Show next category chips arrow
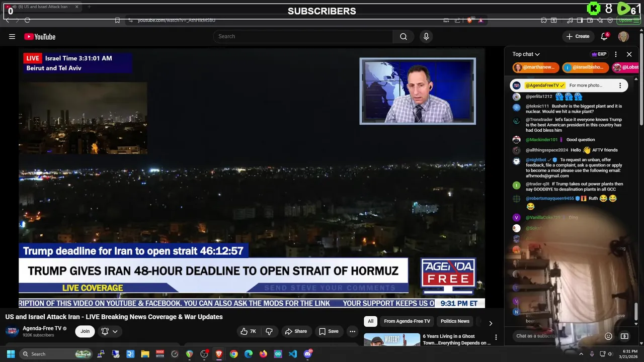This screenshot has height=362, width=644. [491, 323]
